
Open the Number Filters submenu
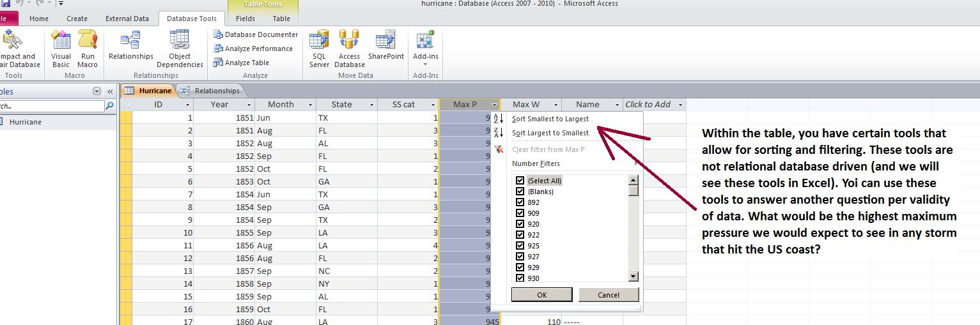click(x=536, y=163)
